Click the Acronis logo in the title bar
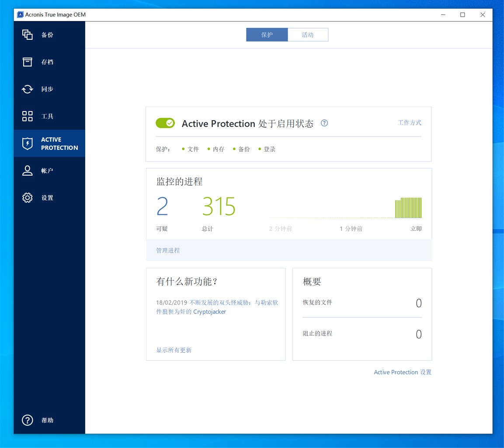Screen dimensions: 504x448 point(20,14)
